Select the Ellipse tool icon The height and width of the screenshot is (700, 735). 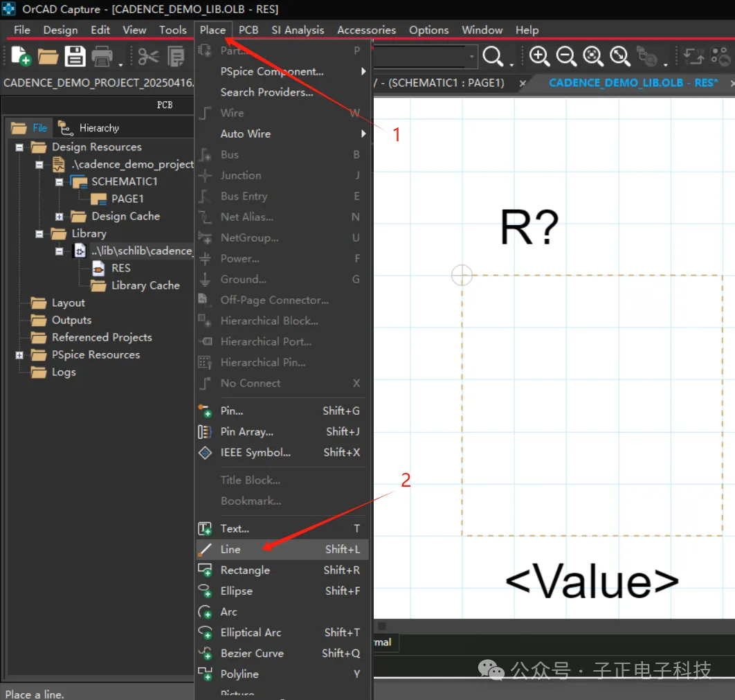[x=205, y=591]
